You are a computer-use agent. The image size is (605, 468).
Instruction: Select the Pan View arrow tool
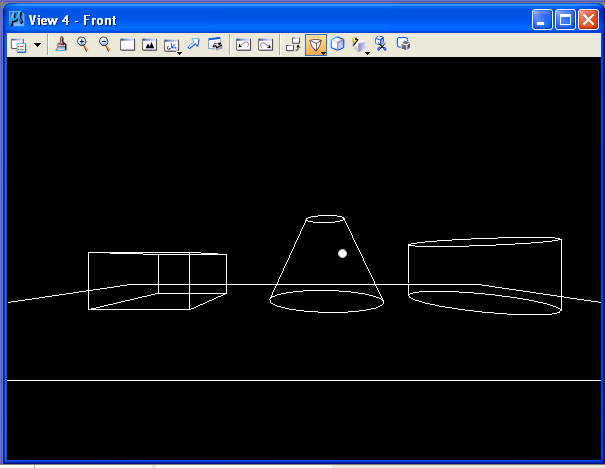[193, 45]
